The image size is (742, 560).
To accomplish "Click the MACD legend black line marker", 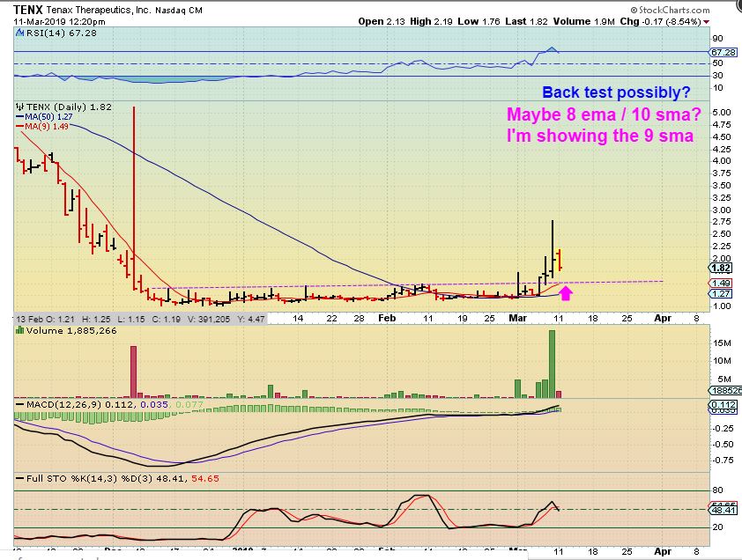I will pos(20,405).
